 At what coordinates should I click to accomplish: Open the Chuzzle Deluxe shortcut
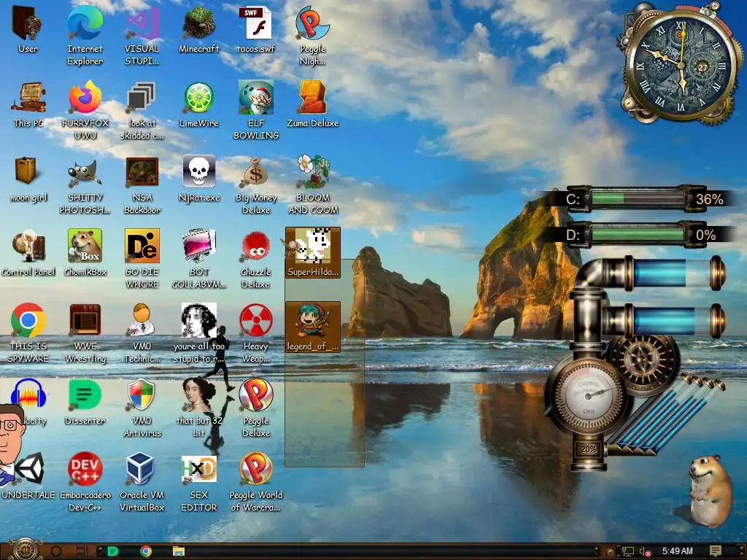click(x=256, y=259)
